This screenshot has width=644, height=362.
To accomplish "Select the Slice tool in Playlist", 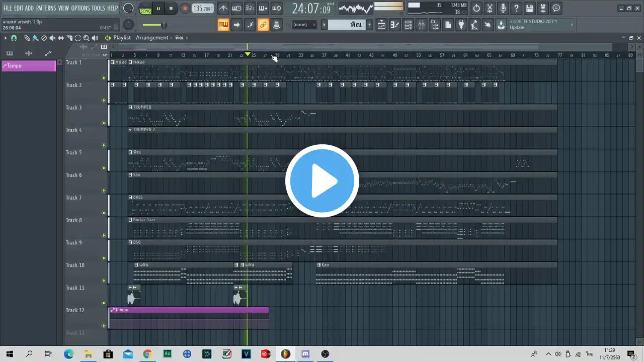I will [x=69, y=38].
